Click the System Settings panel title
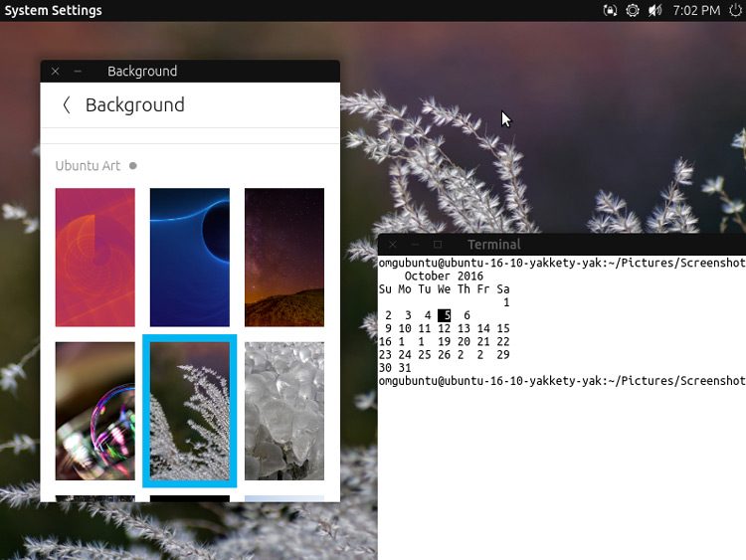Screen dimensions: 746x560 tap(53, 11)
